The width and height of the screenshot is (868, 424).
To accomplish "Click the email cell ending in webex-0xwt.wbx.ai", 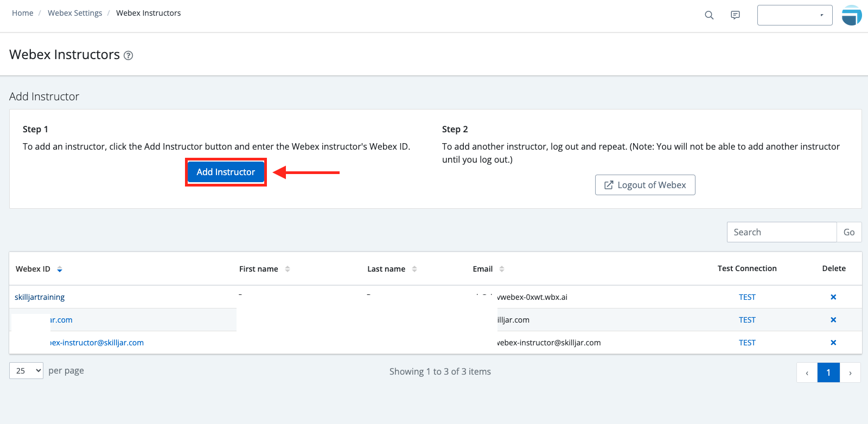I will (x=532, y=297).
